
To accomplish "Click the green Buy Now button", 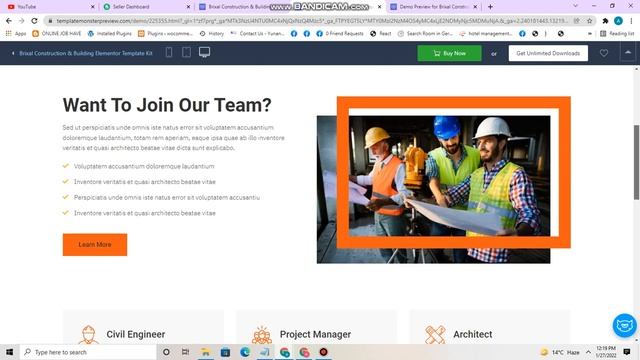I will pos(449,53).
